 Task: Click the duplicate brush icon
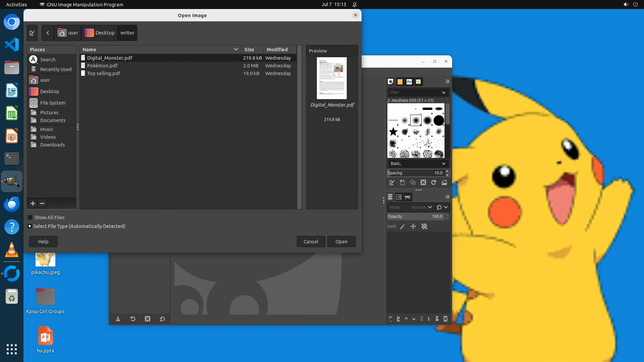click(413, 183)
